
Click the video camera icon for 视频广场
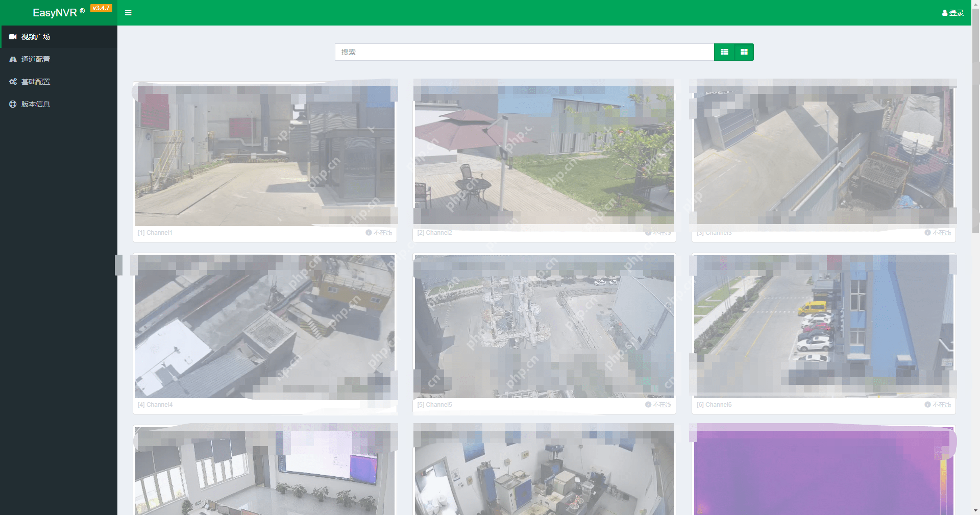tap(13, 37)
